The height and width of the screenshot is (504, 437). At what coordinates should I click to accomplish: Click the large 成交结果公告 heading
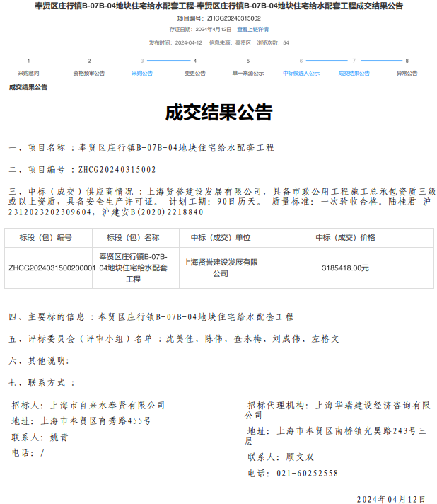tap(218, 113)
